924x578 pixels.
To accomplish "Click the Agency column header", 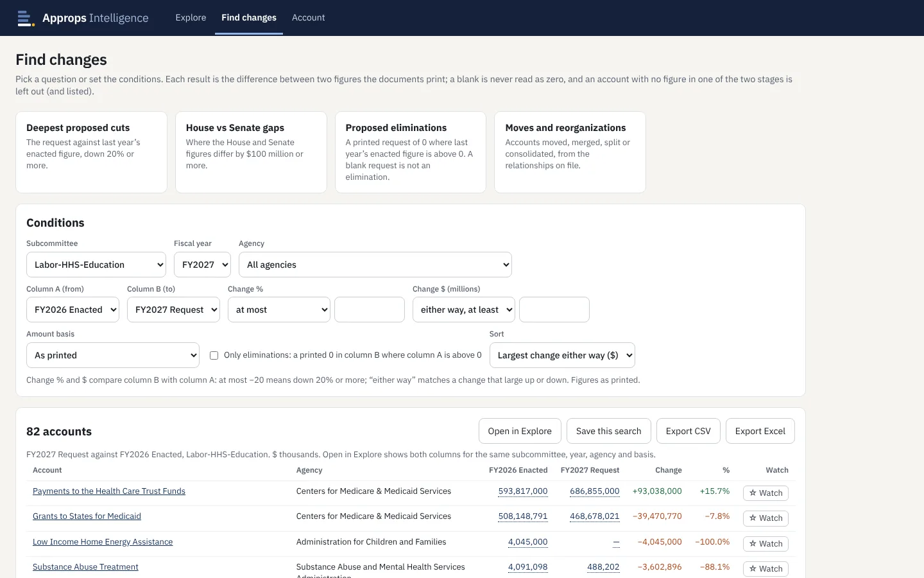I will click(x=309, y=470).
